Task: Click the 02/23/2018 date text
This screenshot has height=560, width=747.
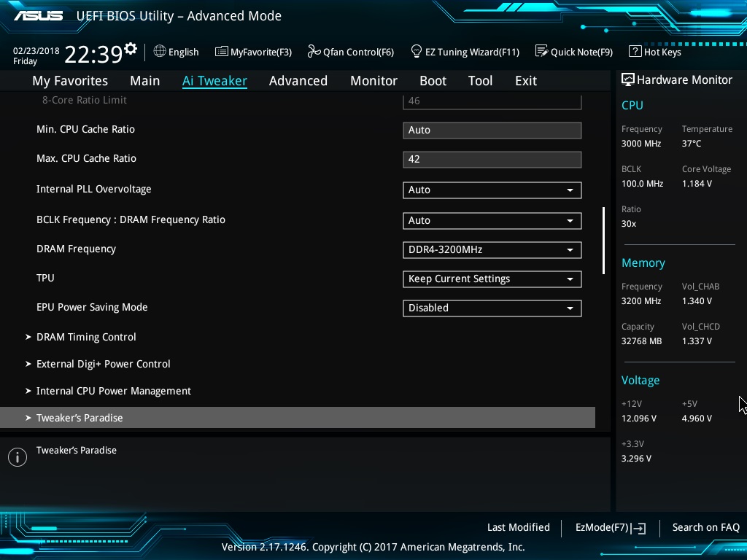Action: point(36,51)
